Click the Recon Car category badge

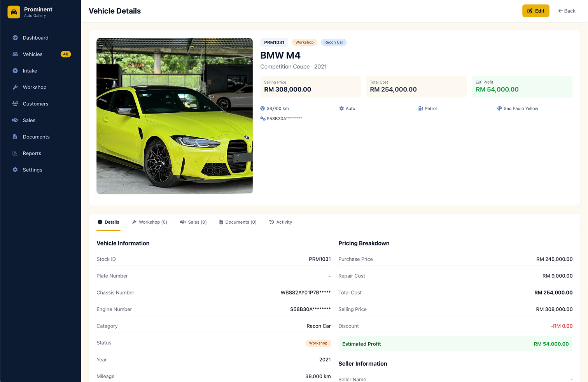click(334, 42)
